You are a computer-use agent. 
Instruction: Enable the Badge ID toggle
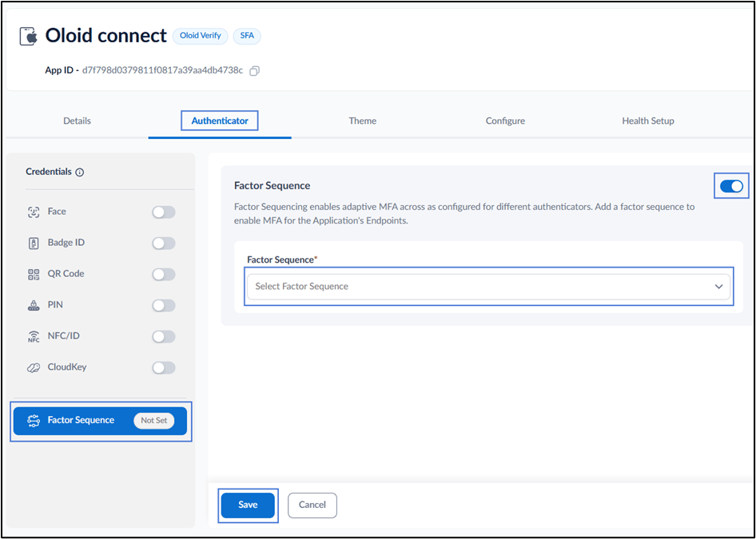(x=164, y=244)
